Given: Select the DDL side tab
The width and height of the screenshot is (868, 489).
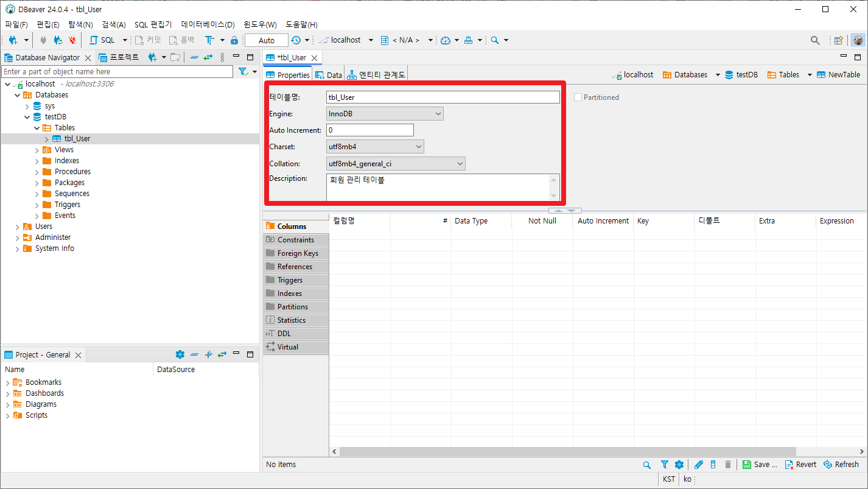Looking at the screenshot, I should point(296,334).
